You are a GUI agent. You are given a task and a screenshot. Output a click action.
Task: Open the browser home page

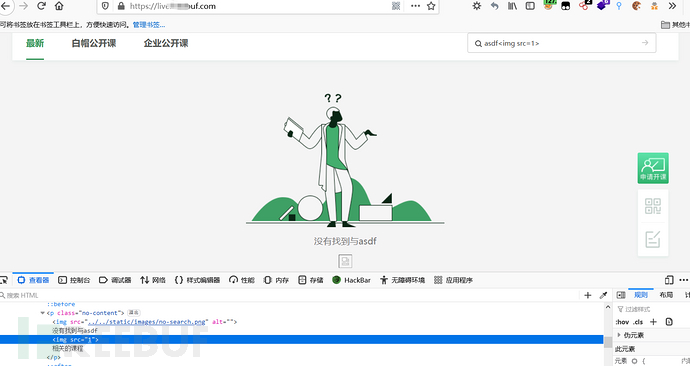pos(59,6)
